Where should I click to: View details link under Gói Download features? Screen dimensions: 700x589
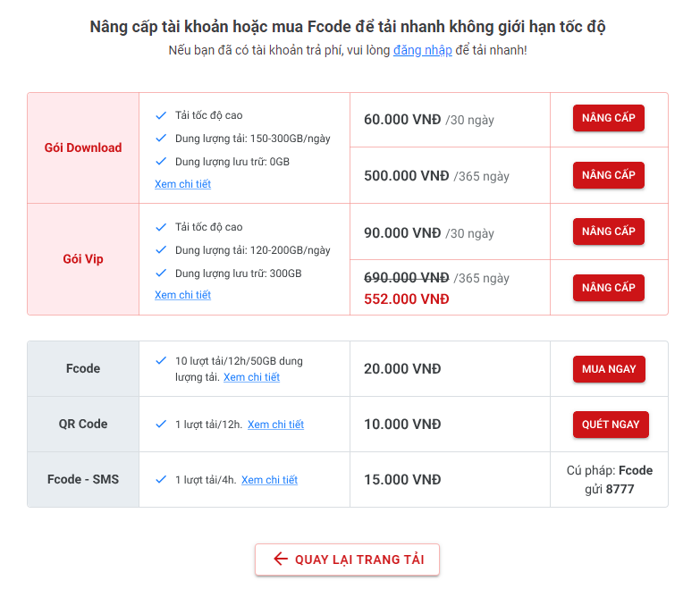182,184
